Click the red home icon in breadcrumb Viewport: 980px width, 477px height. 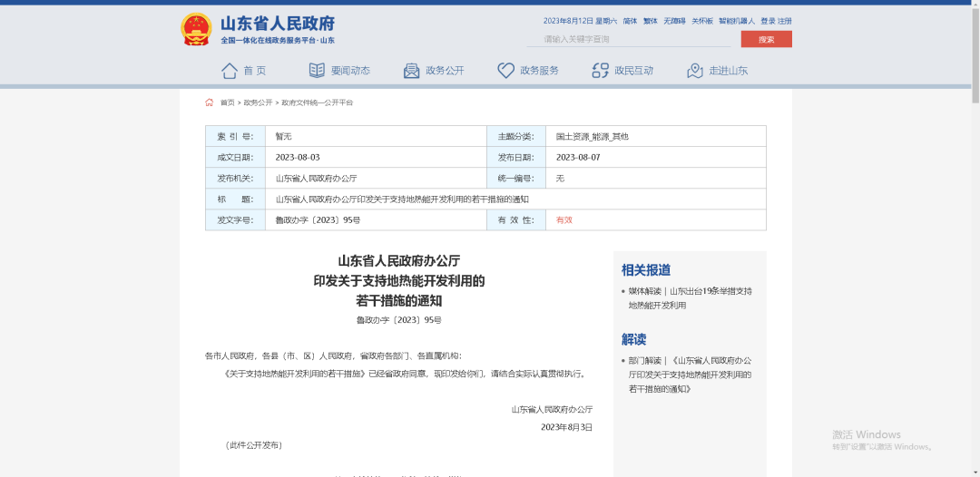[x=210, y=102]
